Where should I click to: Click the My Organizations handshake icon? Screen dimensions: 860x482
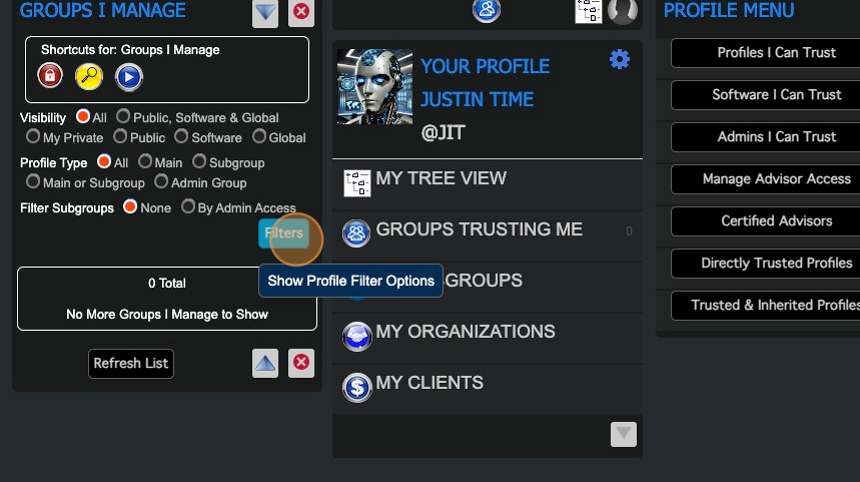click(x=357, y=336)
